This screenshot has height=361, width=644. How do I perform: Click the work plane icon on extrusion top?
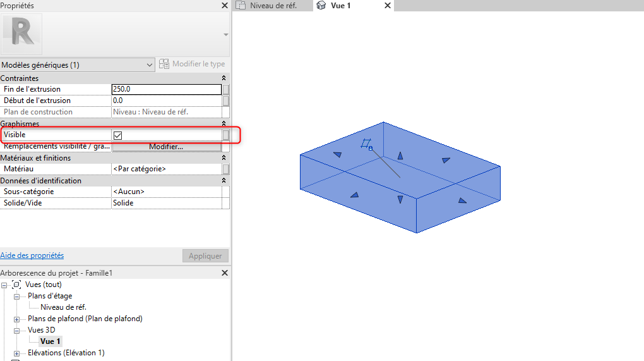(366, 145)
